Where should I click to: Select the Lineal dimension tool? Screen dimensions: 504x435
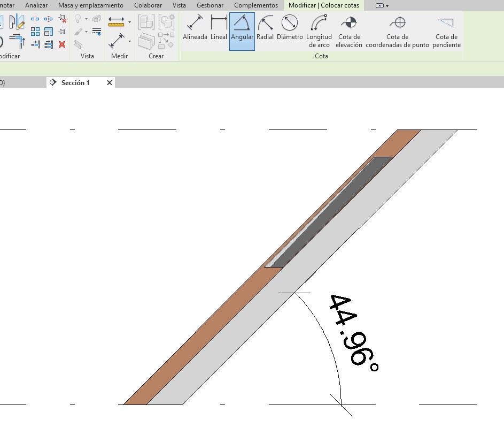(x=219, y=28)
